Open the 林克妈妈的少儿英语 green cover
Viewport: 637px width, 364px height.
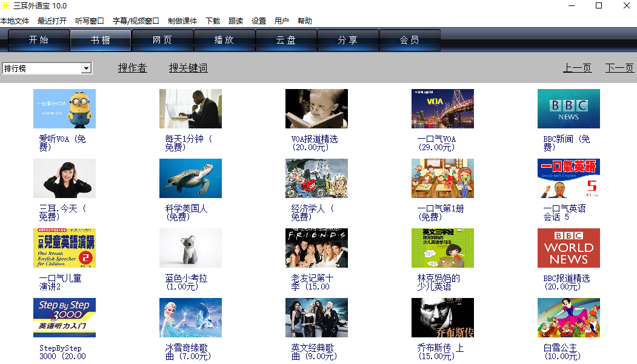442,248
